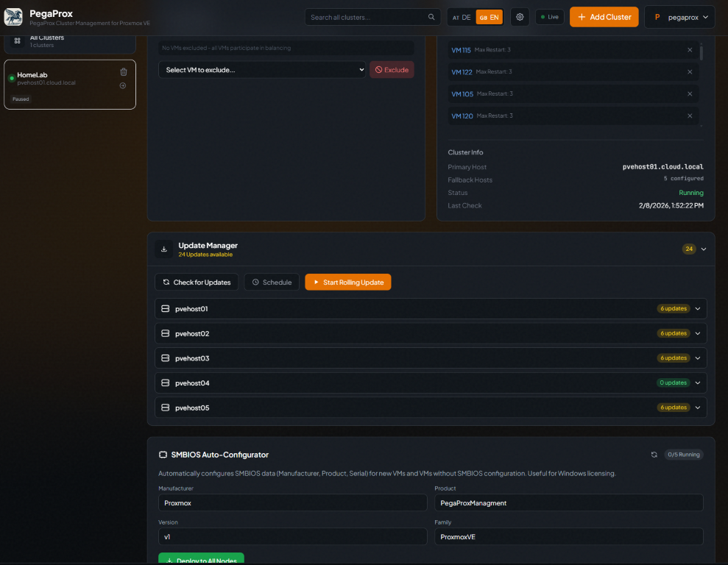Click the SMBIOS refresh icon
The width and height of the screenshot is (728, 565).
coord(654,455)
